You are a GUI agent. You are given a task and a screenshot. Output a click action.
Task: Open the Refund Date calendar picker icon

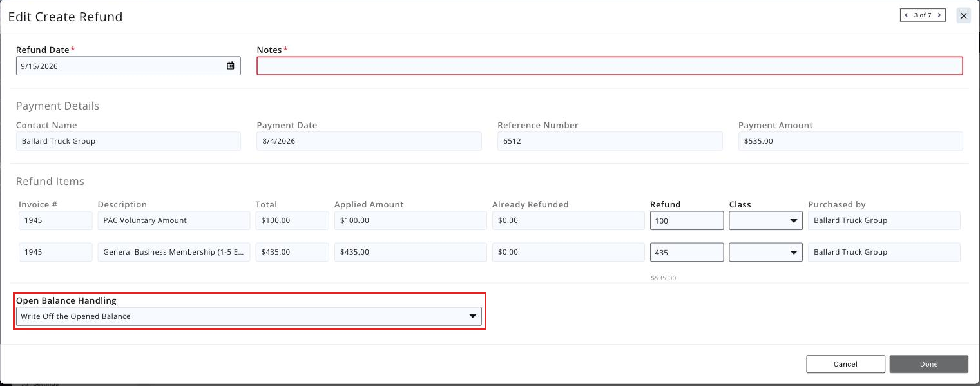tap(231, 66)
